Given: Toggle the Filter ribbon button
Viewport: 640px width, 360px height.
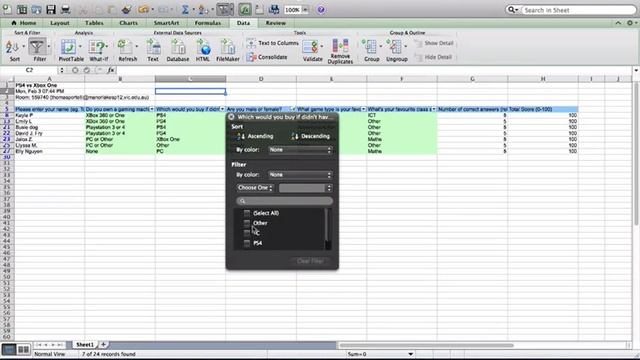Looking at the screenshot, I should pos(38,51).
